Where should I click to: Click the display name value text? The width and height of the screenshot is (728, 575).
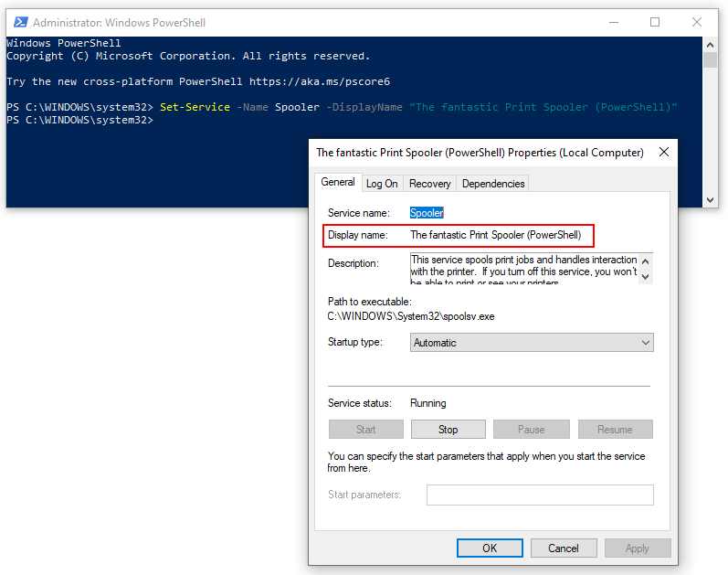[495, 235]
